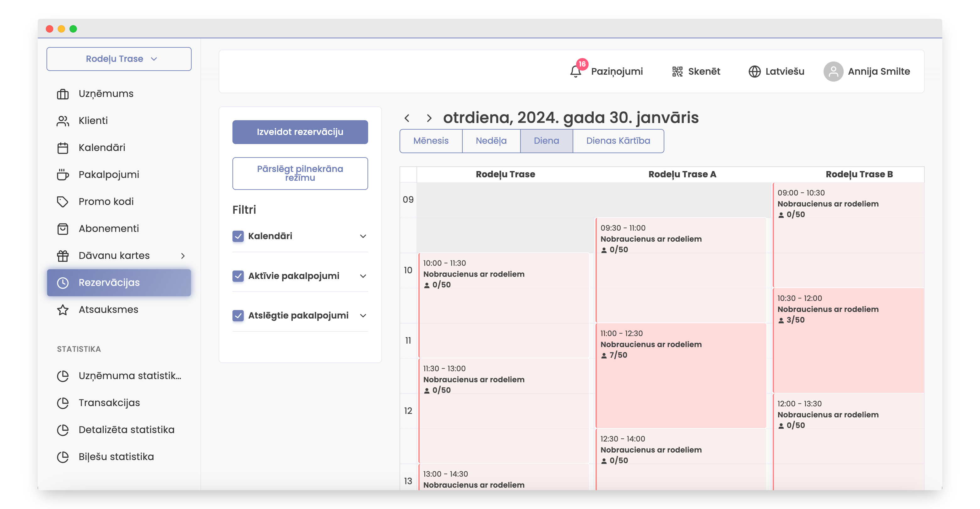This screenshot has width=980, height=509.
Task: Switch to Mēnesis view tab
Action: [431, 141]
